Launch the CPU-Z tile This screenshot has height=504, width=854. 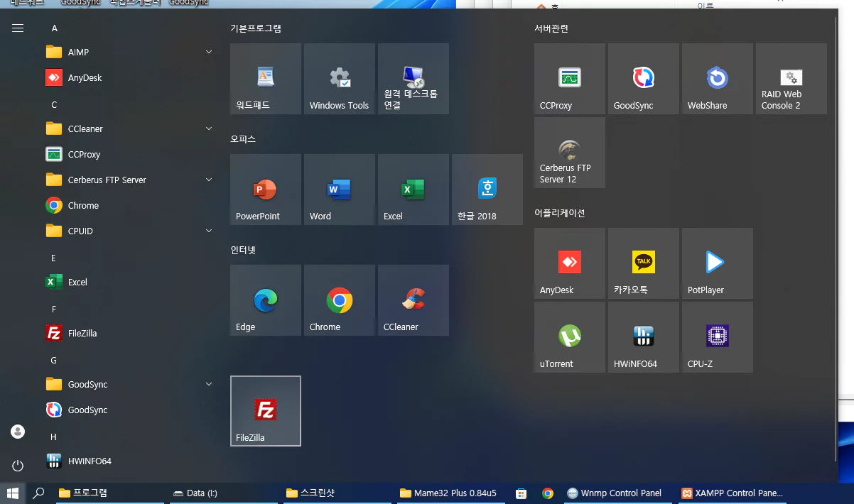click(718, 337)
